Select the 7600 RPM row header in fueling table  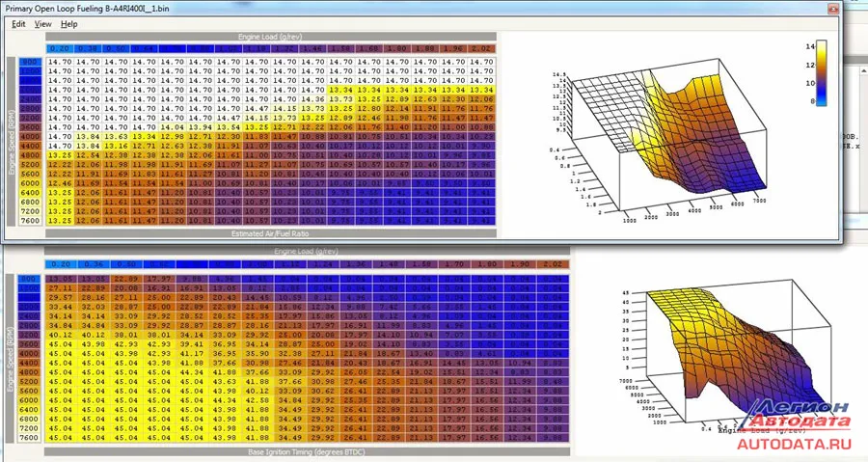pos(30,220)
